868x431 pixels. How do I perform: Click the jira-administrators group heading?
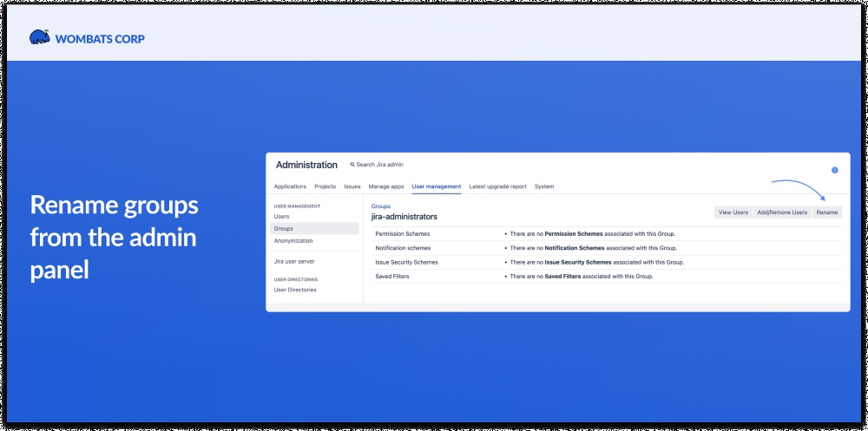point(404,216)
